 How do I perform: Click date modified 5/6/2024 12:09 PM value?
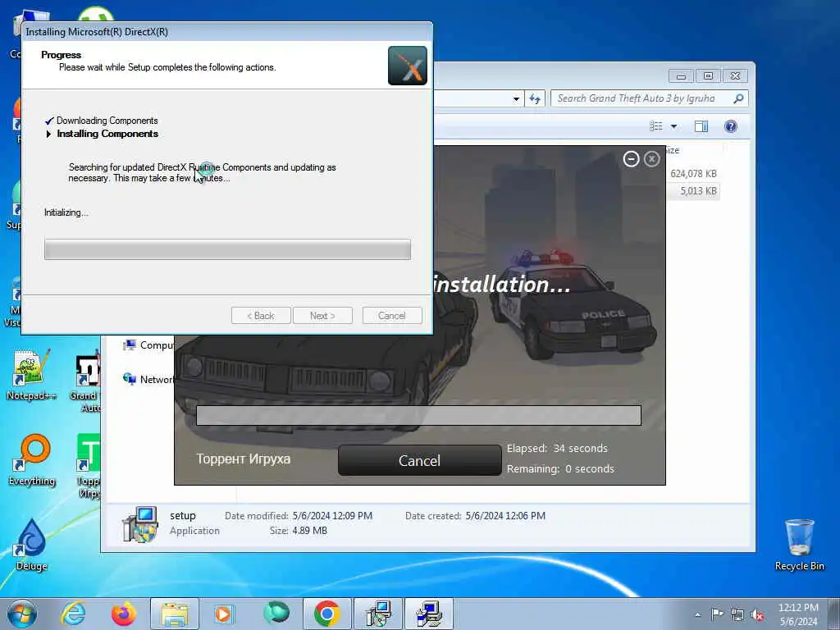pos(332,516)
